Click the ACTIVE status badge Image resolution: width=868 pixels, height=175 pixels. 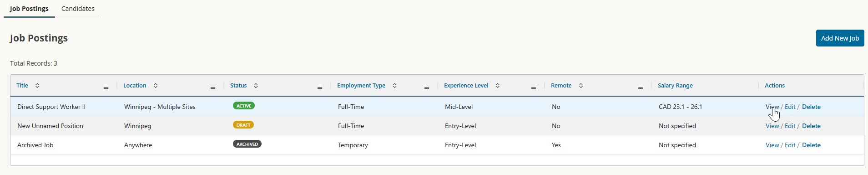[x=244, y=106]
